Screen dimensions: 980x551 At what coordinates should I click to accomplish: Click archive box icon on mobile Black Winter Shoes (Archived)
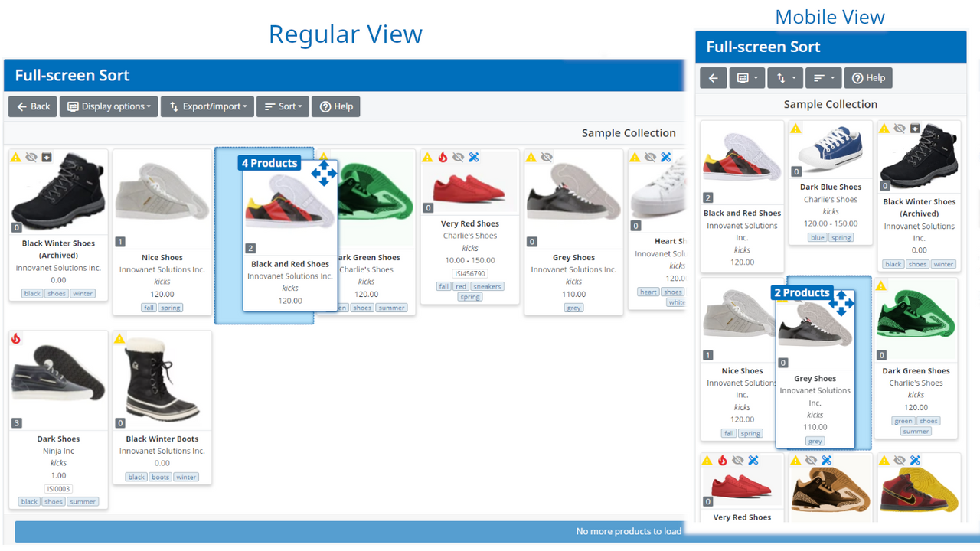click(915, 129)
